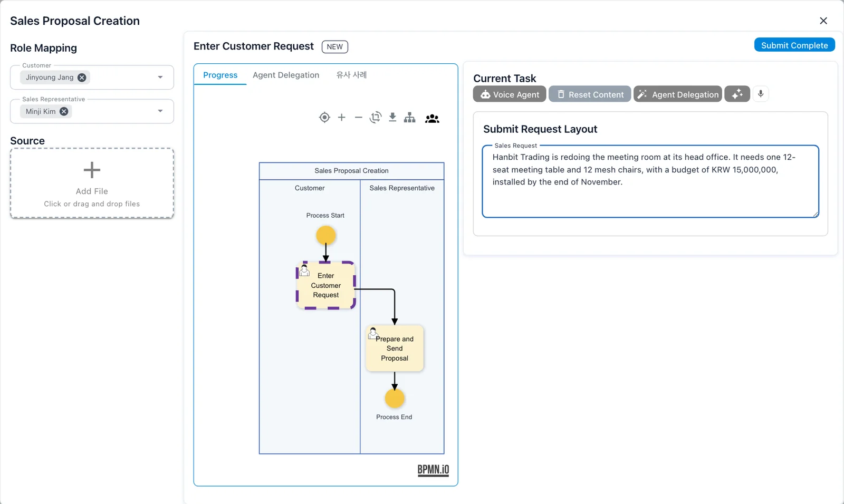Start the Voice Agent
Image resolution: width=844 pixels, height=504 pixels.
click(510, 94)
